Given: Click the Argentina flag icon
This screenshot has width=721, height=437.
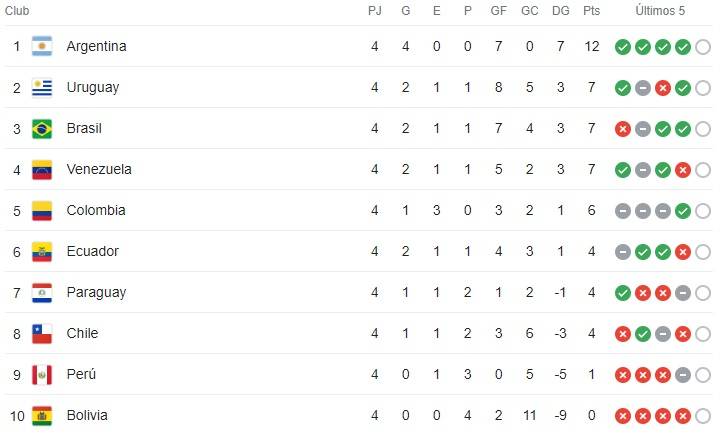Looking at the screenshot, I should click(42, 46).
